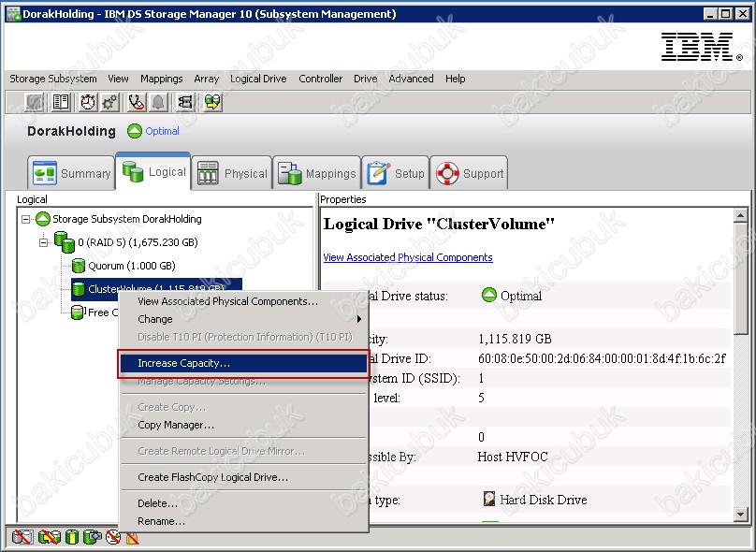Click the Host HVFOC value
Screen dimensions: 756x552
pyautogui.click(x=513, y=457)
